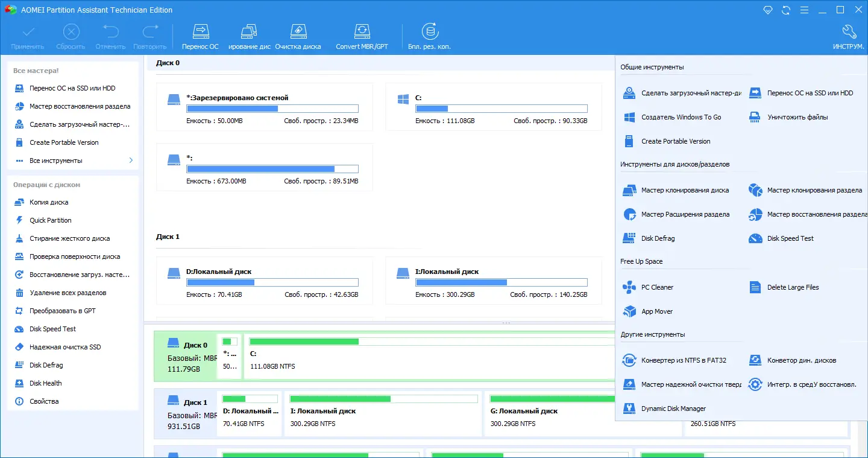Expand Все инструменты in the sidebar
This screenshot has height=458, width=868.
pyautogui.click(x=72, y=161)
